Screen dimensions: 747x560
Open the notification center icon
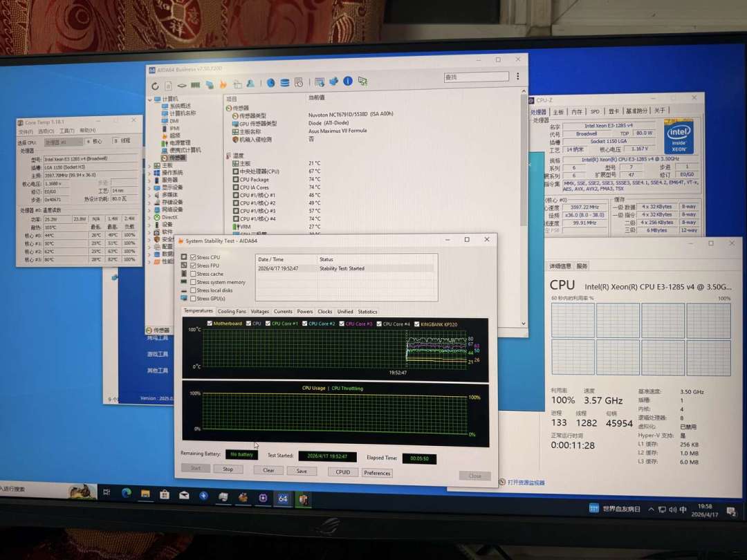pos(731,512)
